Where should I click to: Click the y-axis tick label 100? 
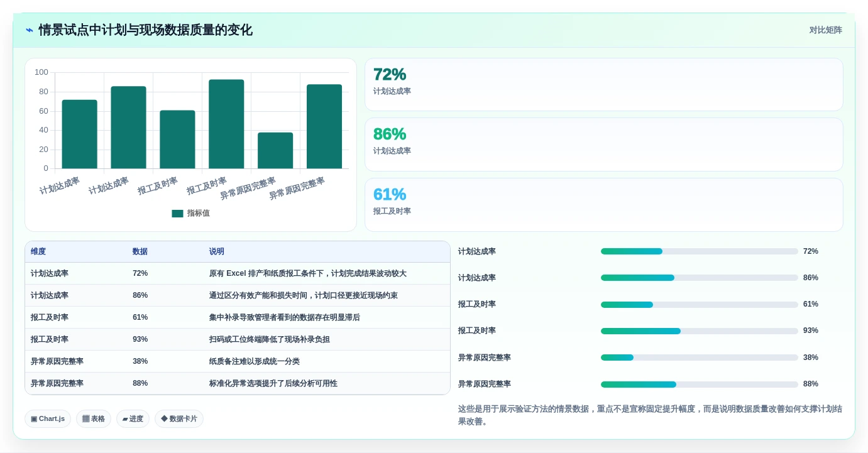[x=41, y=72]
